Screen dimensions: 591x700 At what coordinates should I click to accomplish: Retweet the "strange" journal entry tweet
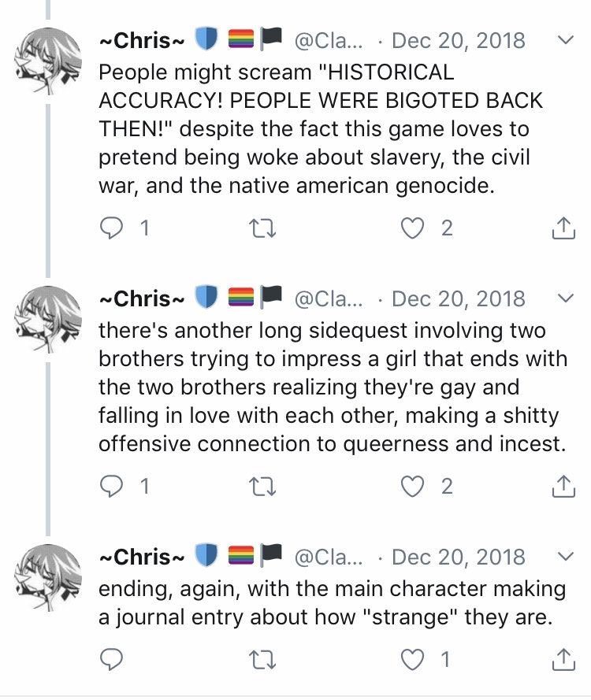click(x=262, y=659)
